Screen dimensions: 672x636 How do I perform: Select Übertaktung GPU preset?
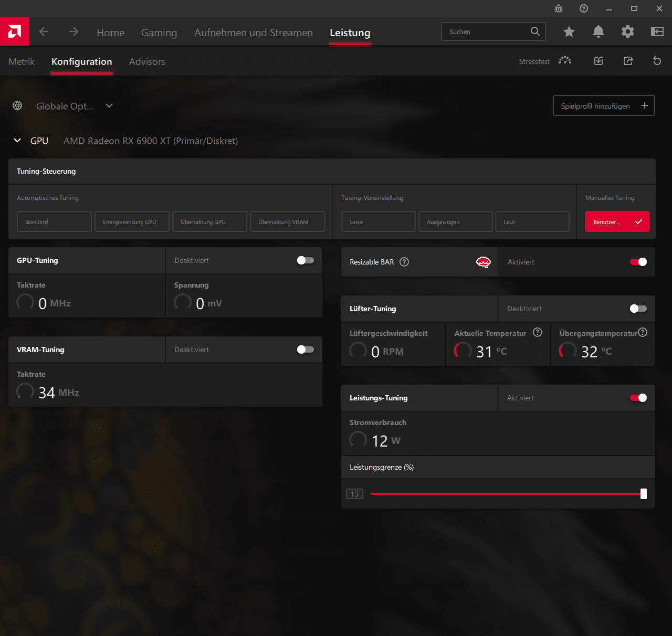(x=210, y=221)
